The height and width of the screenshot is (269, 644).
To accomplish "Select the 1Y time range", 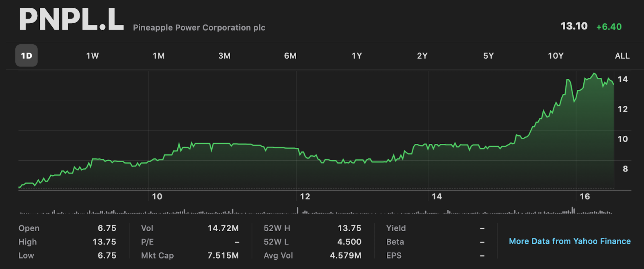I will click(x=357, y=56).
